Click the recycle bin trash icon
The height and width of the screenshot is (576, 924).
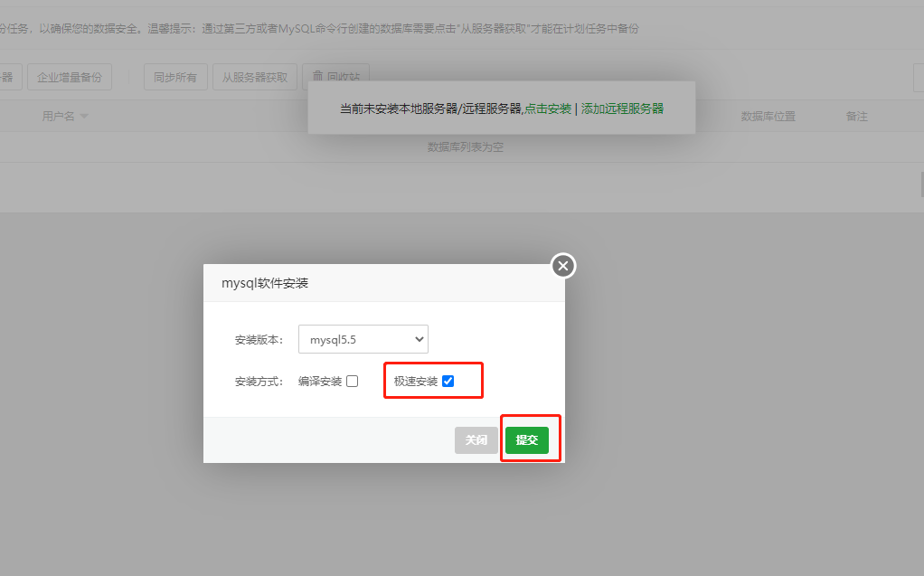pyautogui.click(x=317, y=76)
